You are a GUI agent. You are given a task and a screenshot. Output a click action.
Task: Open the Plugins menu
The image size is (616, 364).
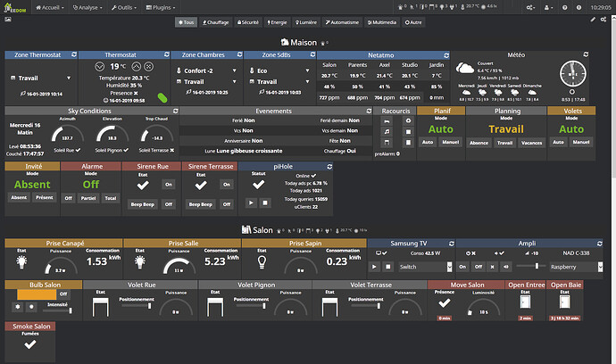[161, 7]
